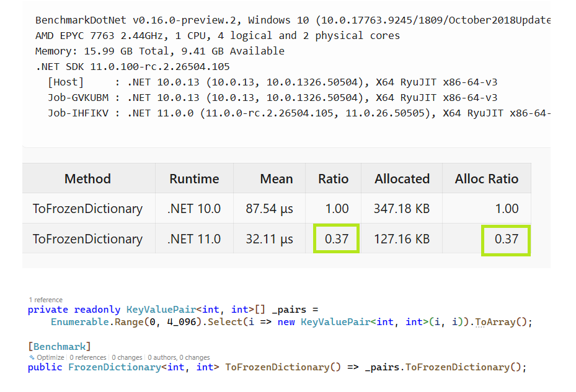Click the .NET 10.0 runtime cell
Viewport: 576px width, 392px height.
tap(194, 209)
